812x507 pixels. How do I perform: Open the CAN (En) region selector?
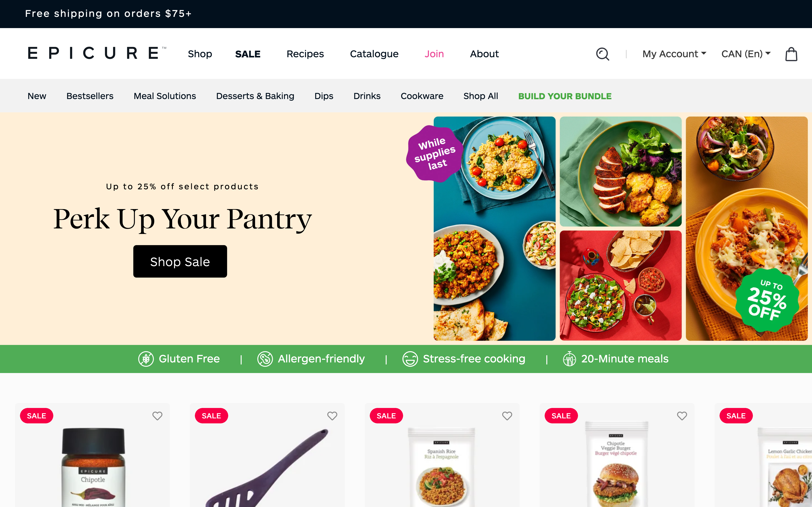point(746,54)
